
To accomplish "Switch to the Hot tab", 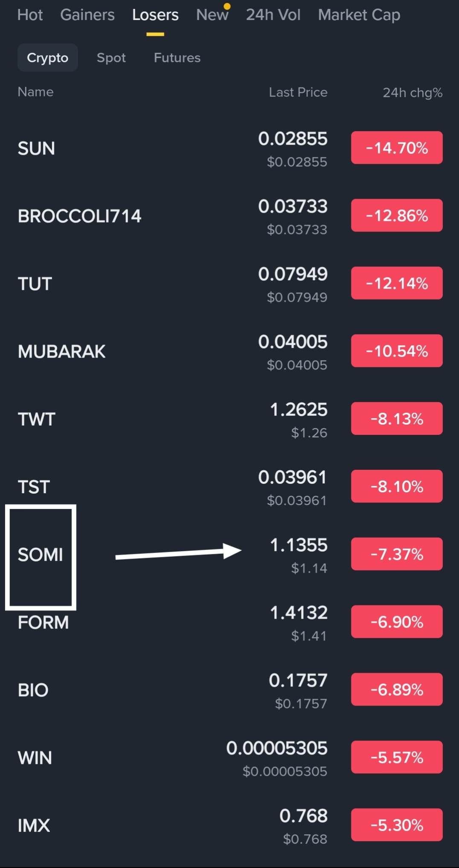I will pyautogui.click(x=30, y=15).
